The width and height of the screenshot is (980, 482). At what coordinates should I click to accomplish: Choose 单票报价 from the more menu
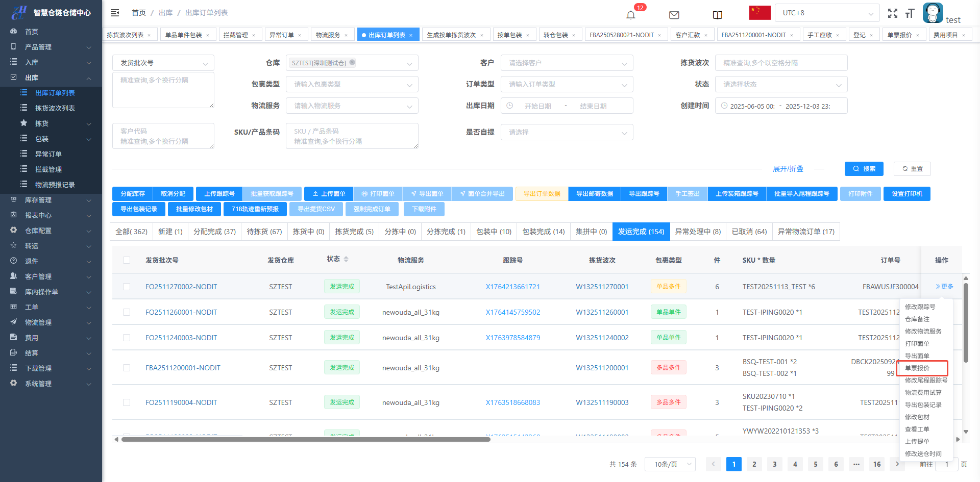(x=917, y=368)
